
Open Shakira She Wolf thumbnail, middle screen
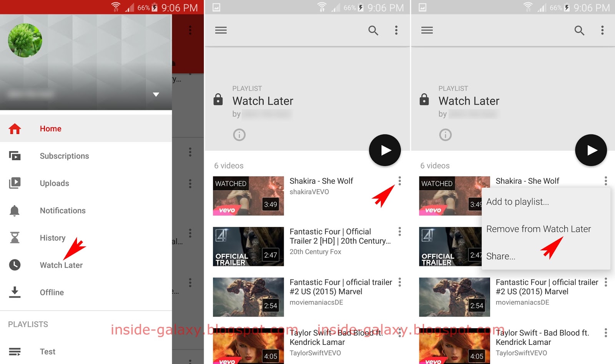pos(248,196)
